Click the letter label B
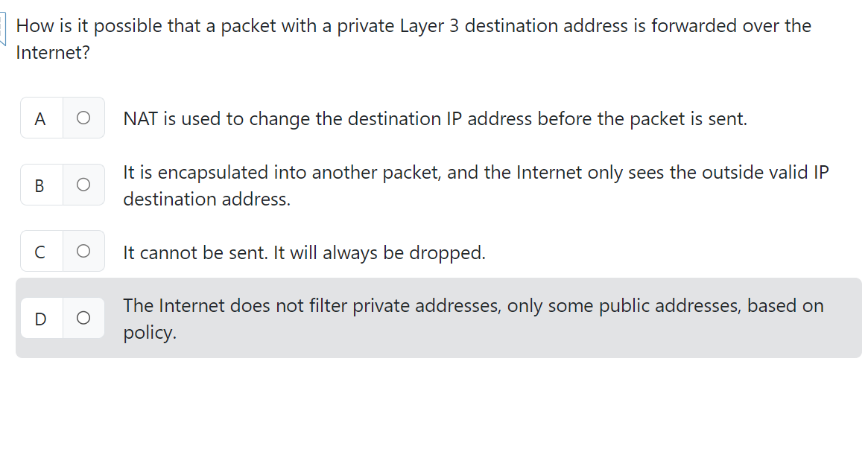The image size is (868, 475). pyautogui.click(x=40, y=185)
